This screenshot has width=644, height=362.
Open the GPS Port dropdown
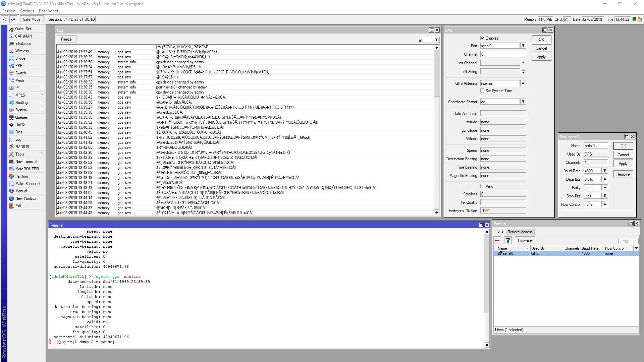click(523, 46)
